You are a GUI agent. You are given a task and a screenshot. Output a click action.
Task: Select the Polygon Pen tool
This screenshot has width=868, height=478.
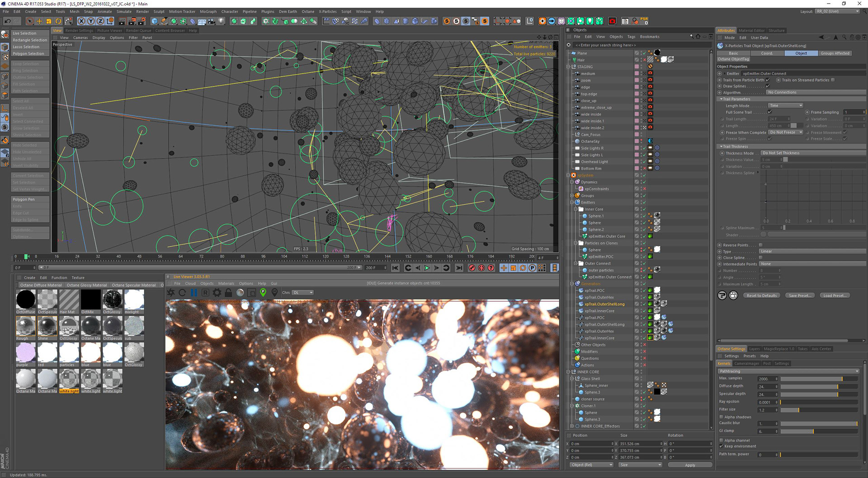30,199
